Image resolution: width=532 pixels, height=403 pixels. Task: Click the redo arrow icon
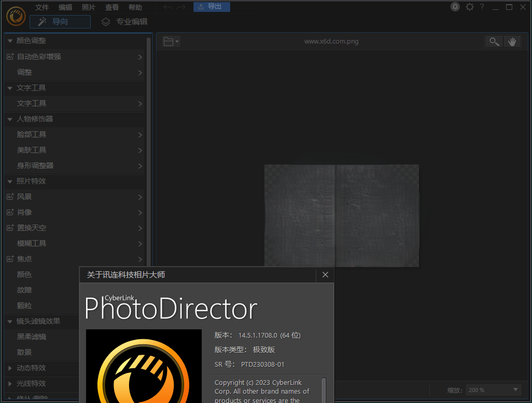pos(181,7)
